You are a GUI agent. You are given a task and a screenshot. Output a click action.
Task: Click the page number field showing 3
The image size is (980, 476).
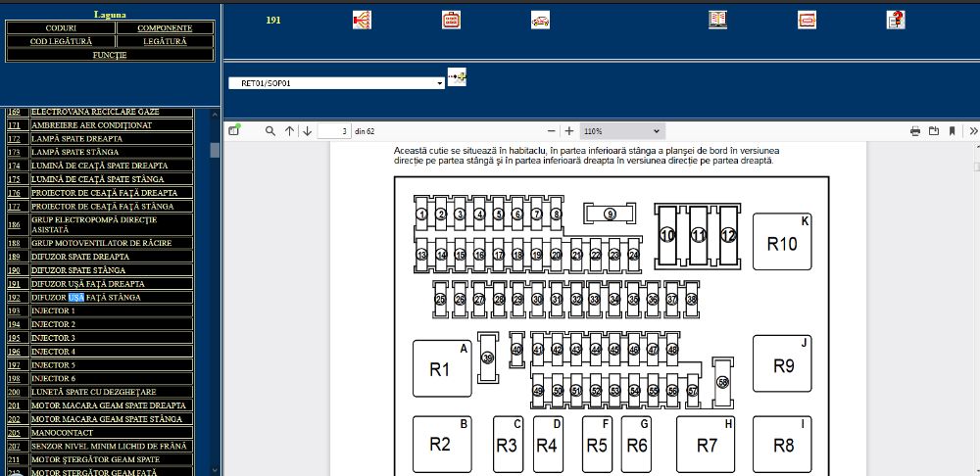pos(334,131)
